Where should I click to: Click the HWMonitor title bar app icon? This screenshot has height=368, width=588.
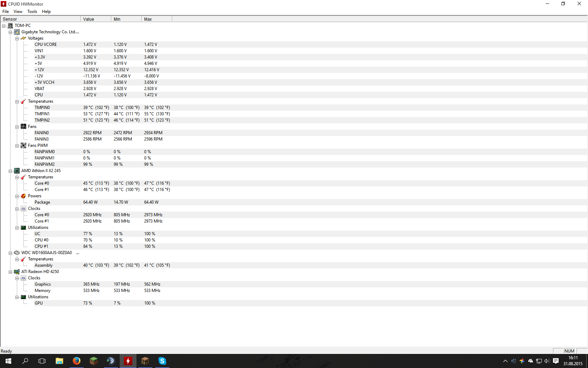(x=3, y=4)
